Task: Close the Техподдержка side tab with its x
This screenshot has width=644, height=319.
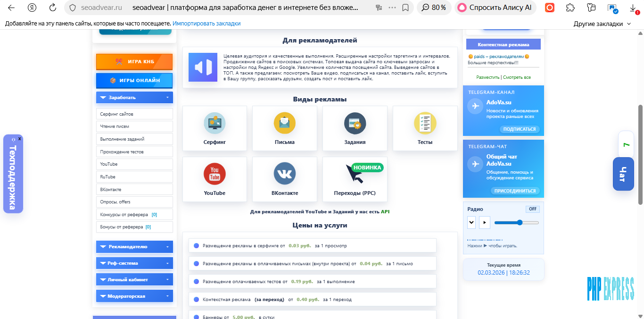Action: (20, 139)
